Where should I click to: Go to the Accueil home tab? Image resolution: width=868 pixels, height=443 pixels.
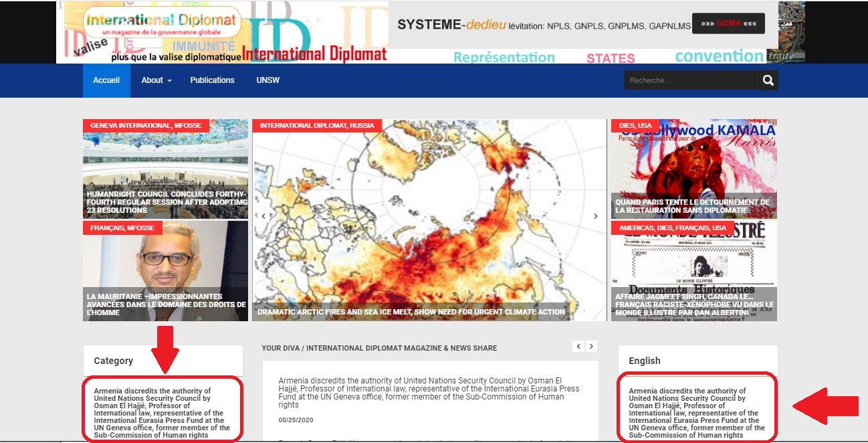click(x=106, y=80)
